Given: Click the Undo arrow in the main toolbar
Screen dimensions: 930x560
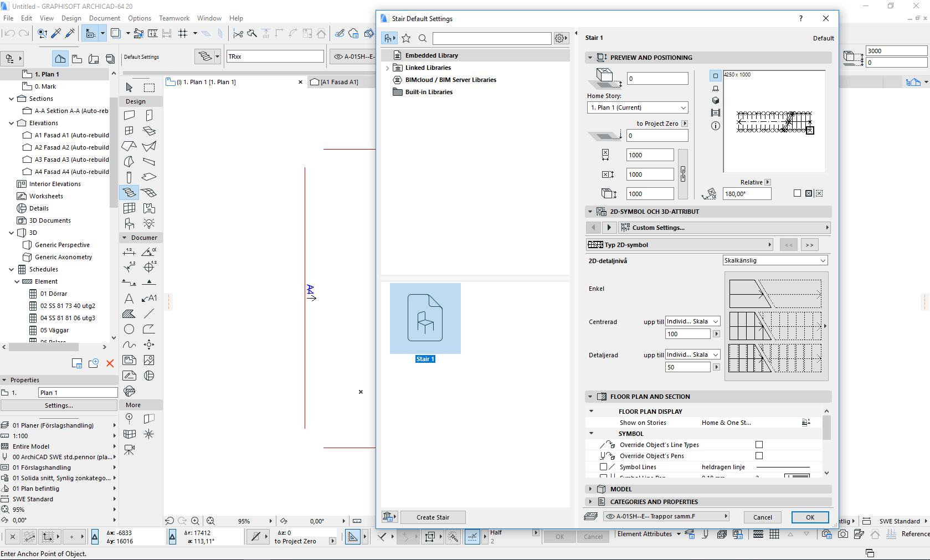Looking at the screenshot, I should tap(9, 33).
